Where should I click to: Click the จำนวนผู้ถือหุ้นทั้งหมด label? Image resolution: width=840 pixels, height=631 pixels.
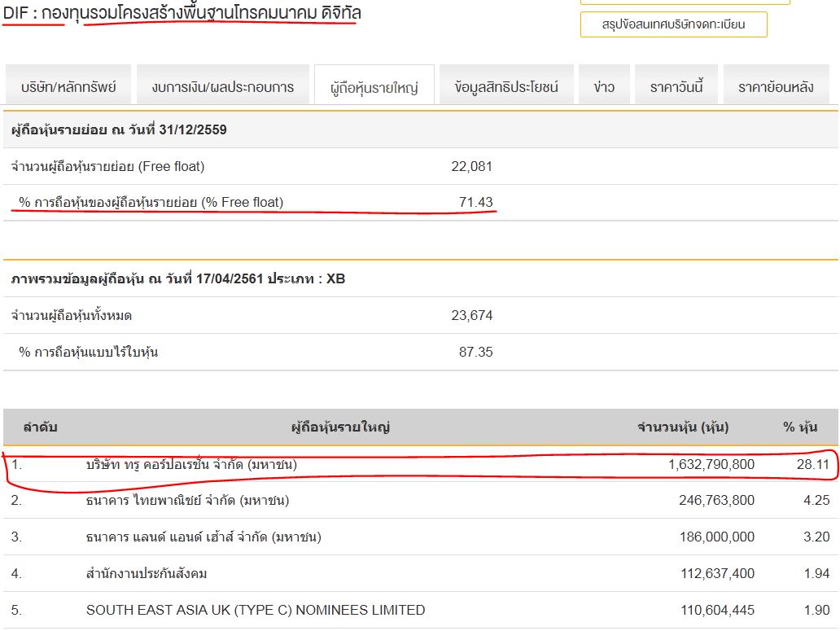pyautogui.click(x=72, y=316)
